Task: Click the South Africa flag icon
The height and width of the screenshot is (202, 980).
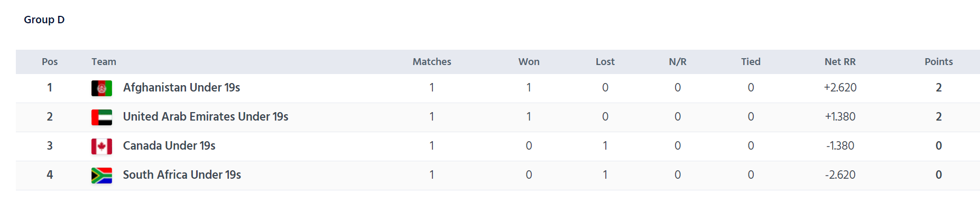Action: coord(101,176)
